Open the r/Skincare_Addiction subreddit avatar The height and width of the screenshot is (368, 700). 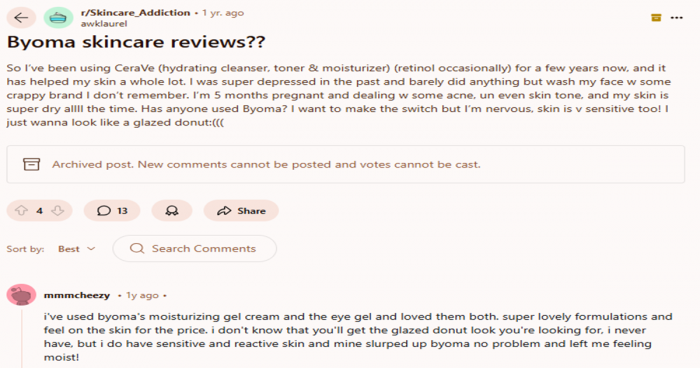tap(58, 18)
